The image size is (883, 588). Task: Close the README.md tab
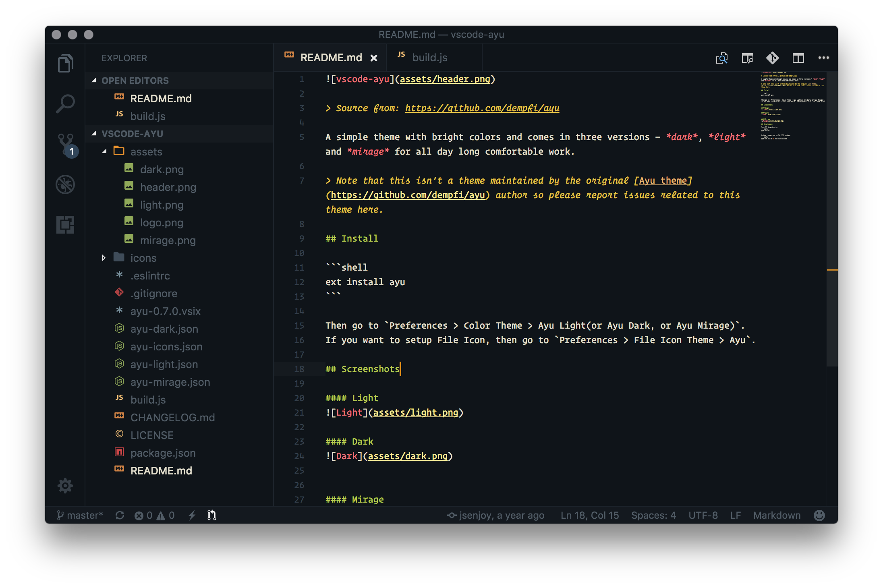(374, 58)
